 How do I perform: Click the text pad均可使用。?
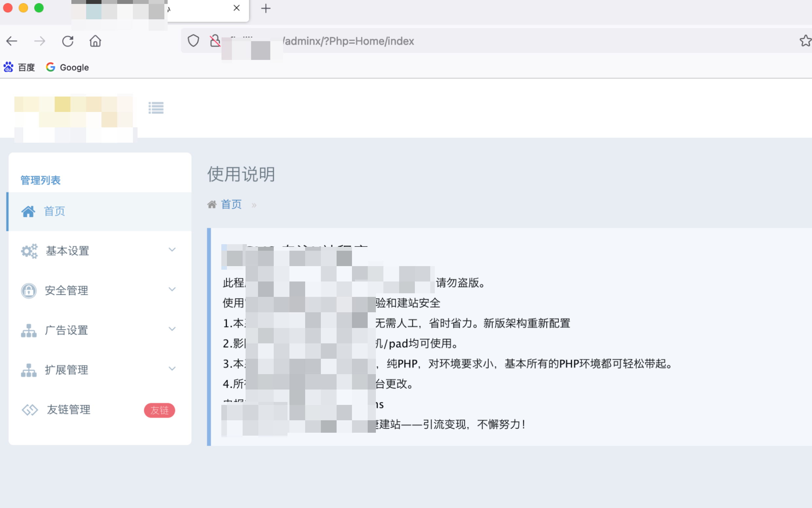tap(423, 343)
